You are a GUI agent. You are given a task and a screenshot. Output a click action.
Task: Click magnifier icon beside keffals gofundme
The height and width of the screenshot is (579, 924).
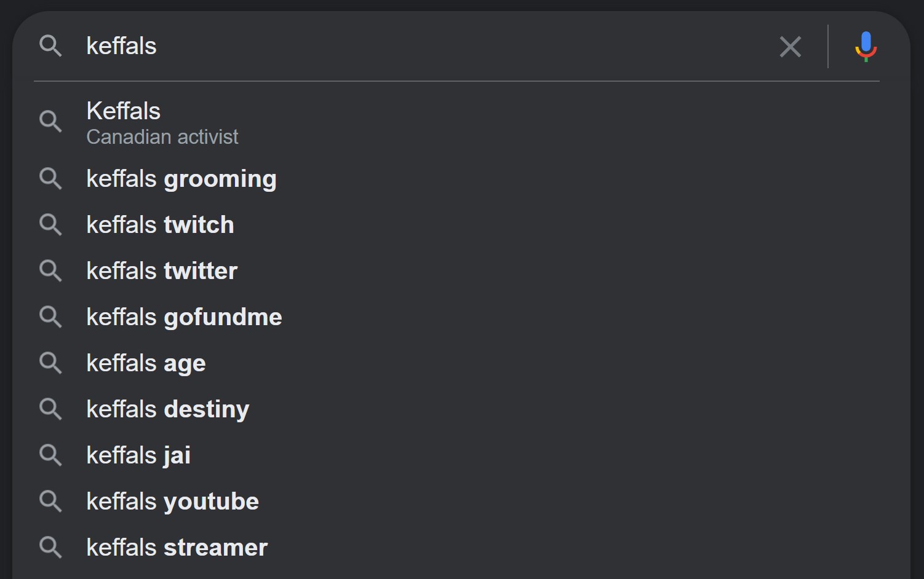coord(50,317)
